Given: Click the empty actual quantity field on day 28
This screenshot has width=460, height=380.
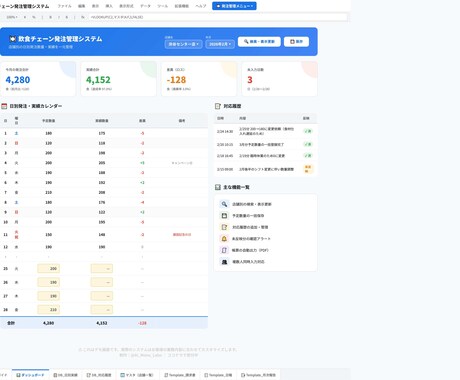Looking at the screenshot, I should click(x=102, y=310).
